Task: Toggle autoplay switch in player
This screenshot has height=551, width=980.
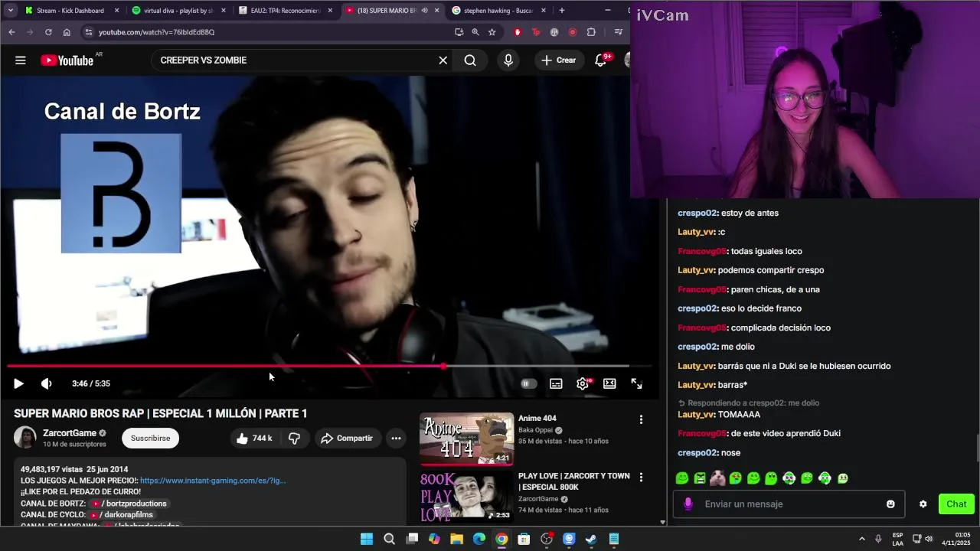Action: [x=528, y=383]
